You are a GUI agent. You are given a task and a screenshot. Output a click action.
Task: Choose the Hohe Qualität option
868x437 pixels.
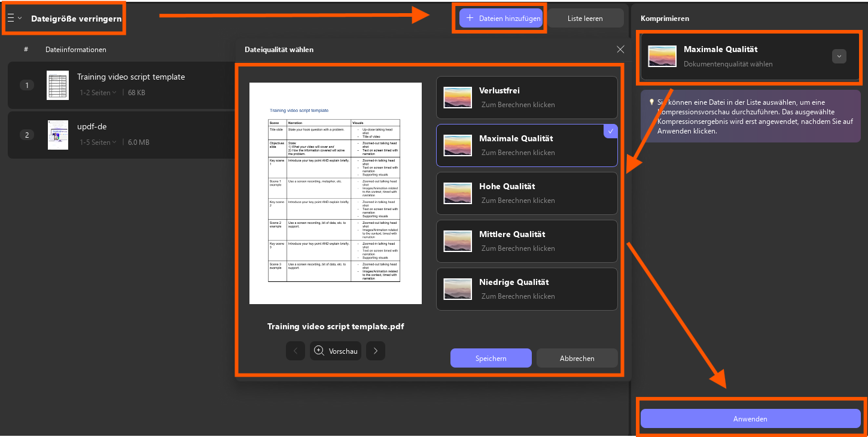pyautogui.click(x=526, y=193)
